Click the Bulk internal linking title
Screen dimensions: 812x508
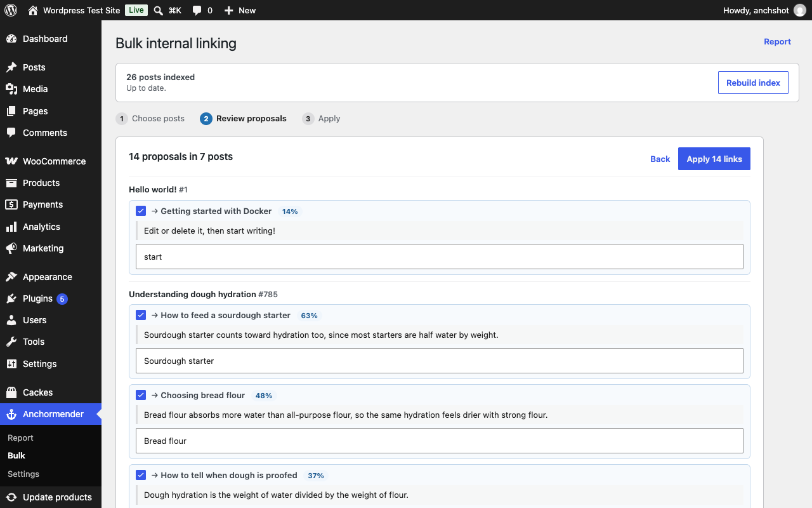[x=176, y=43]
